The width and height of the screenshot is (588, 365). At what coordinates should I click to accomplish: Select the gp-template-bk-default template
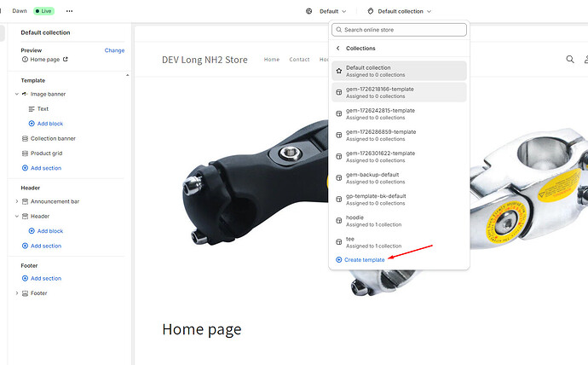pyautogui.click(x=399, y=200)
